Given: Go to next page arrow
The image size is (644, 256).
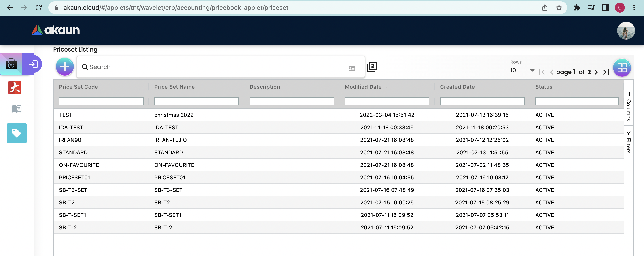Looking at the screenshot, I should point(596,72).
